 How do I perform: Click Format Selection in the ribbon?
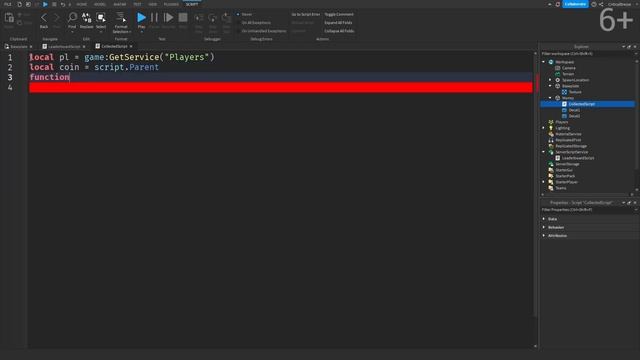coord(121,22)
